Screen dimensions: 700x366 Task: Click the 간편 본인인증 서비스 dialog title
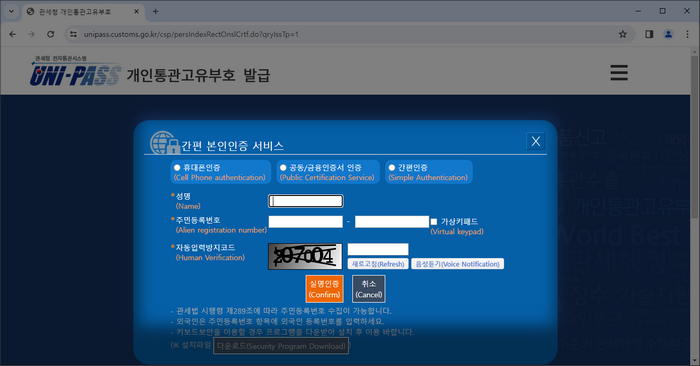pyautogui.click(x=232, y=146)
